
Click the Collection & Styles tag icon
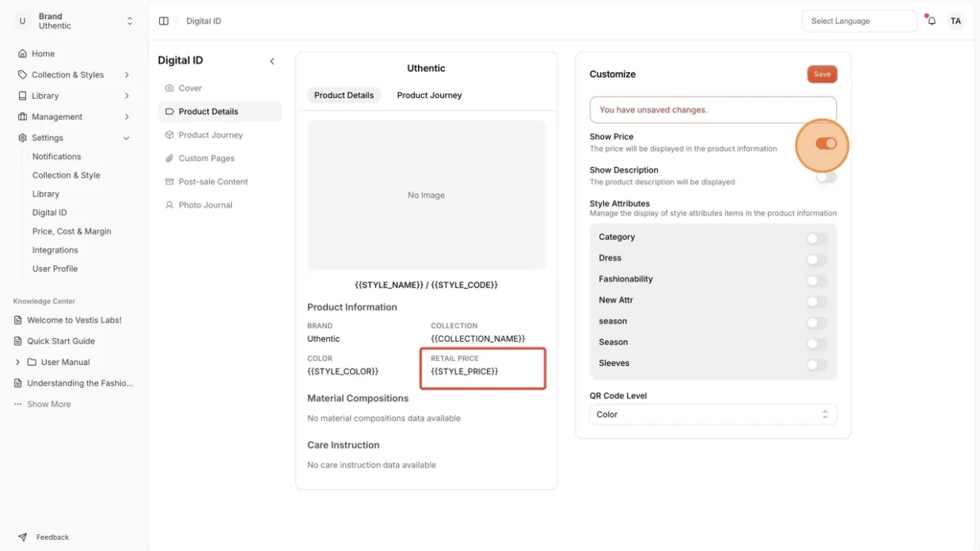22,74
